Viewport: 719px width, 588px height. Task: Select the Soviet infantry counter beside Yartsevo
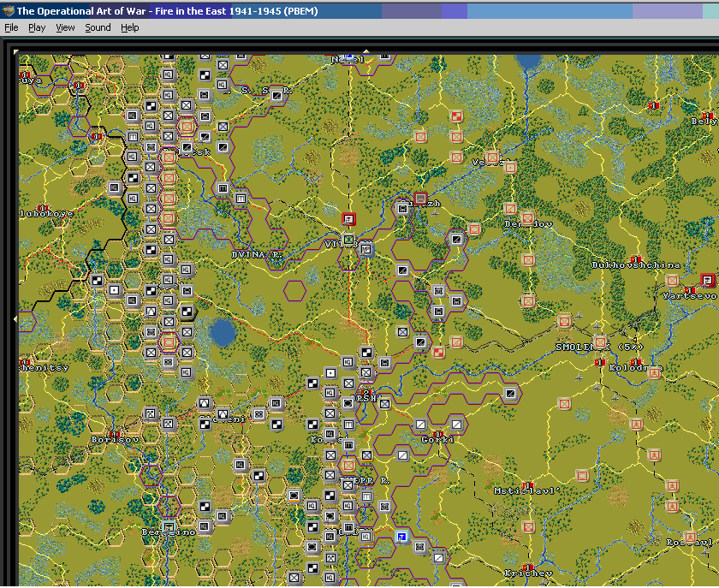[x=672, y=280]
